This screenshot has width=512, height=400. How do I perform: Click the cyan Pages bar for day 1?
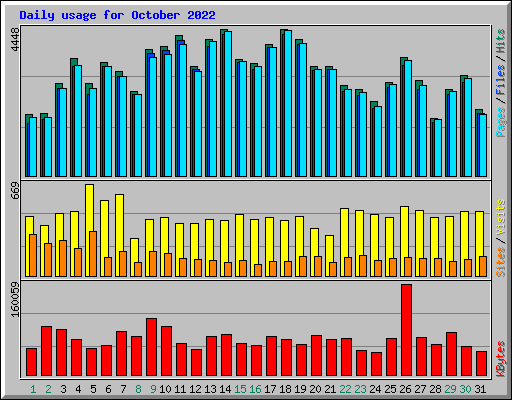pyautogui.click(x=33, y=147)
